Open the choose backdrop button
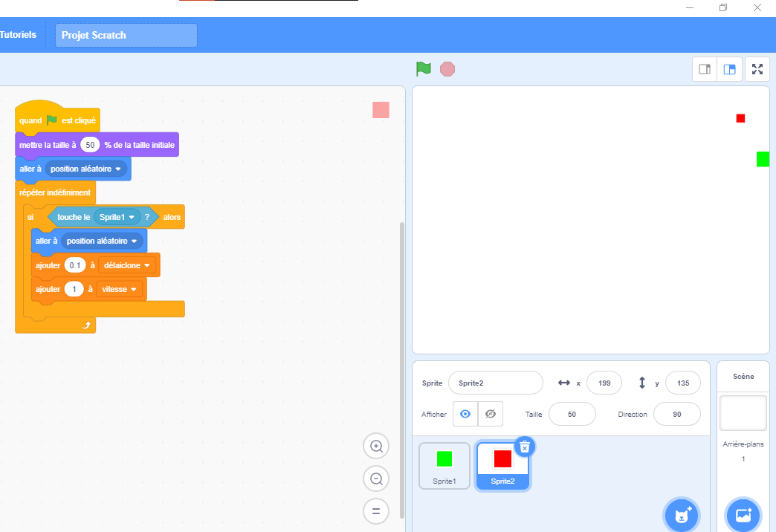This screenshot has width=776, height=532. pos(743,515)
